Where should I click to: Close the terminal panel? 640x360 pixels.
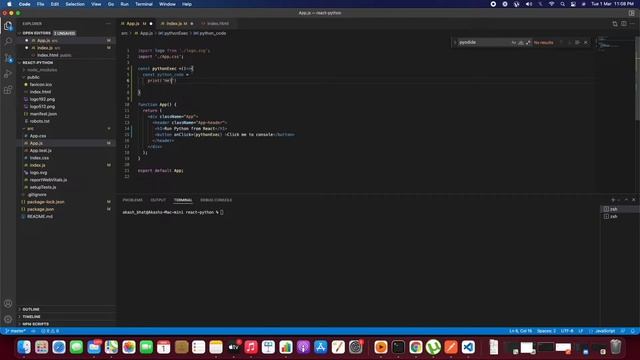point(633,200)
